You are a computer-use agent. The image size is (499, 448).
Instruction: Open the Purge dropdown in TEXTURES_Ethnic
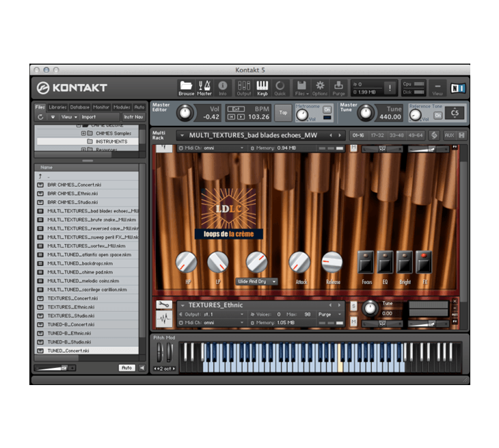[x=329, y=314]
